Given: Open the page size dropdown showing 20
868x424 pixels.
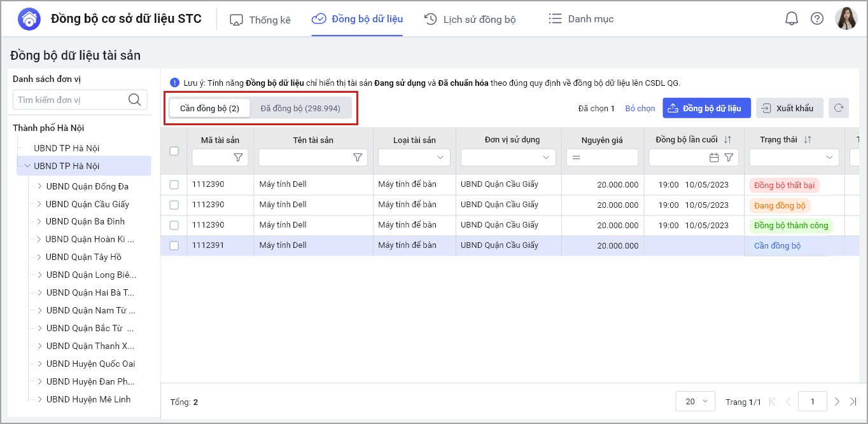Looking at the screenshot, I should [695, 402].
